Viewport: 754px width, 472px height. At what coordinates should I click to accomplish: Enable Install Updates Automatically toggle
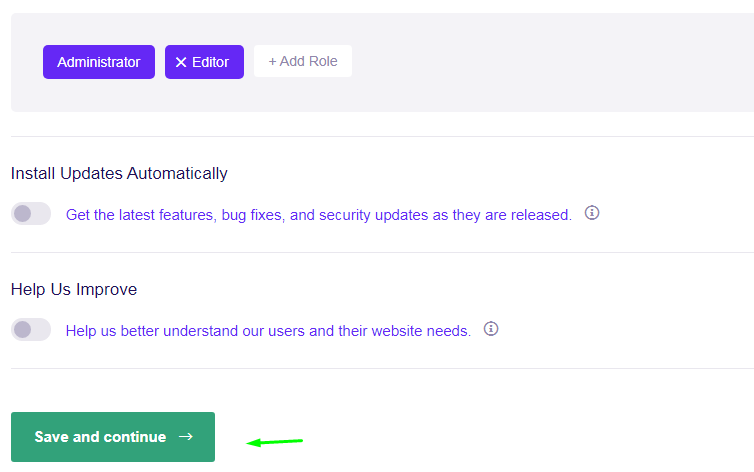coord(31,213)
